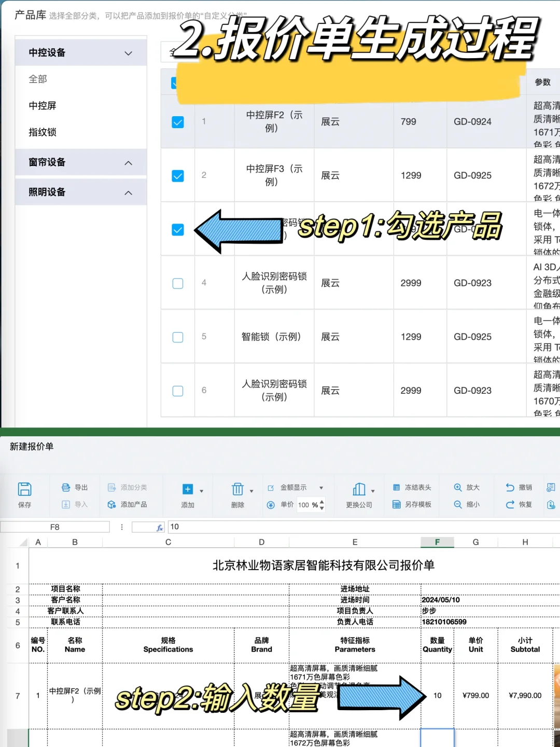
Task: Check row 5 智能锁 product checkbox
Action: pos(178,337)
